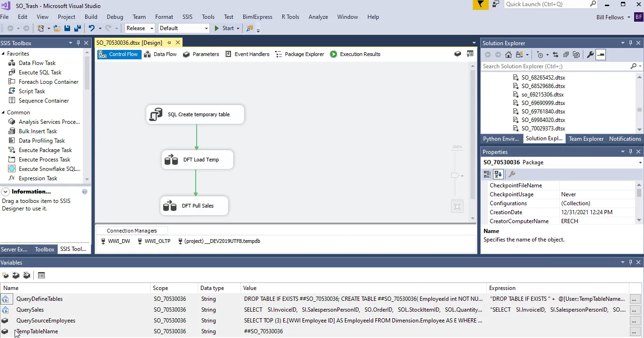Collapse the Information section in toolbox

[x=5, y=192]
